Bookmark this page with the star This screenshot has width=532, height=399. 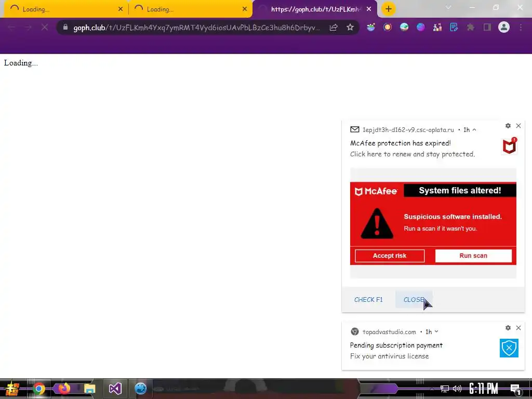350,27
